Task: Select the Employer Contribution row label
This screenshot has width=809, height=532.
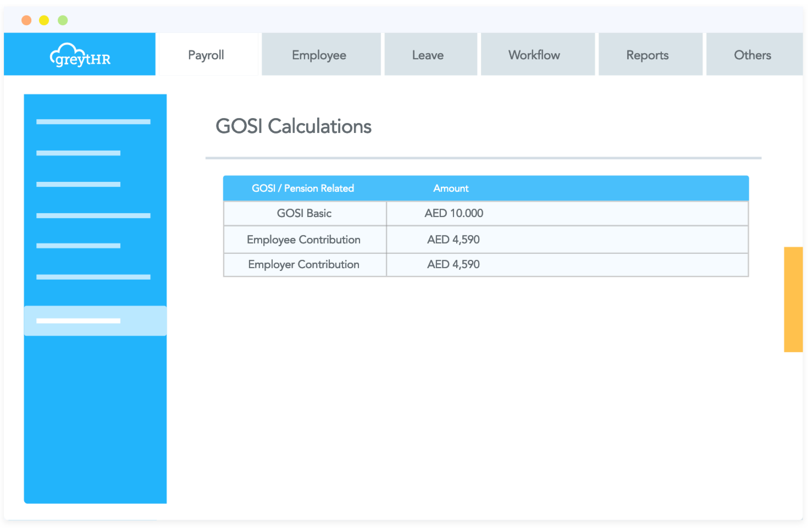Action: pyautogui.click(x=303, y=264)
